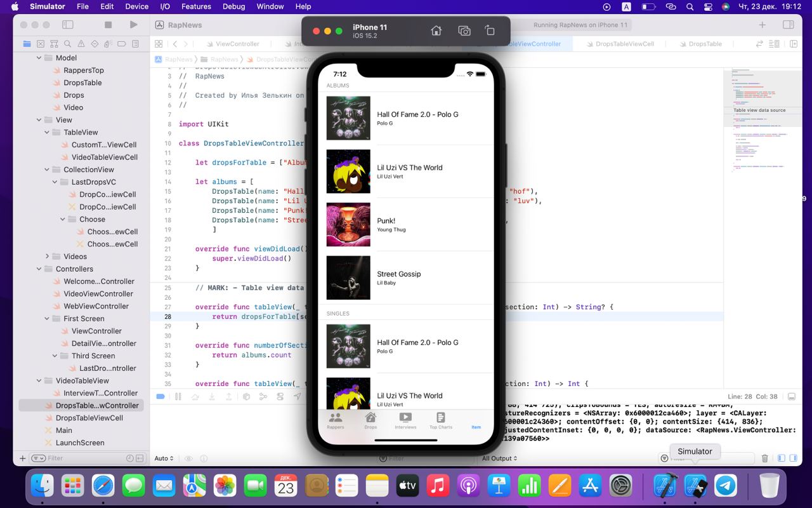812x508 pixels.
Task: Click Simulate Location arrow icon
Action: pos(297,396)
